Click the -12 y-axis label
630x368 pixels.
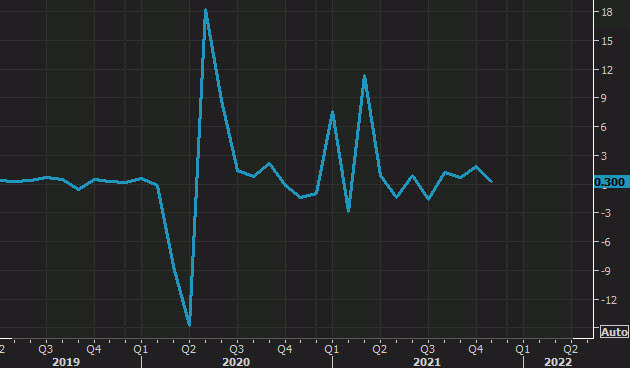coord(608,300)
